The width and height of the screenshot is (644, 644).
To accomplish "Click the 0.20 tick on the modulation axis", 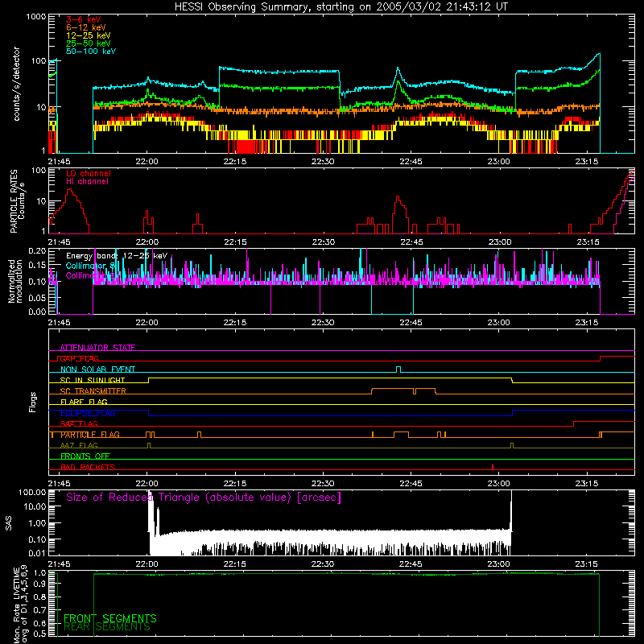I will [37, 251].
